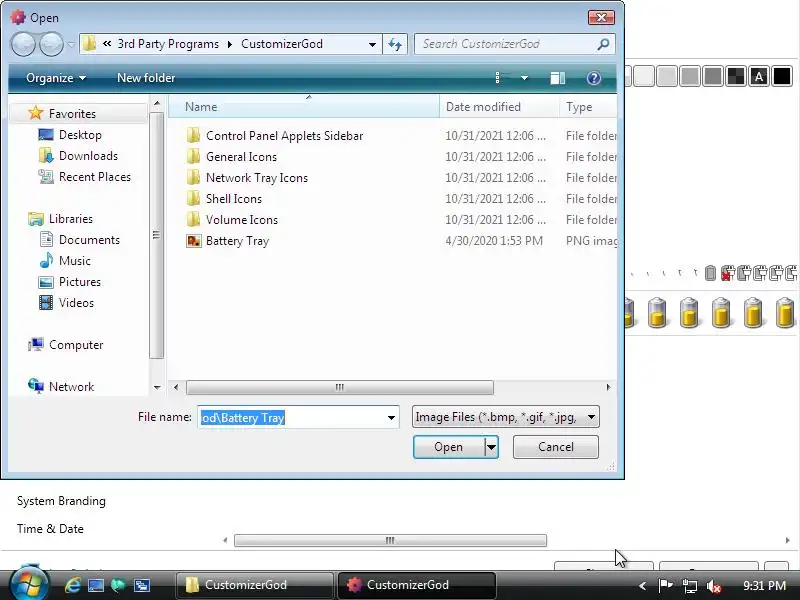The height and width of the screenshot is (600, 800).
Task: Switch to CustomizerGod folder taskbar button
Action: point(254,585)
